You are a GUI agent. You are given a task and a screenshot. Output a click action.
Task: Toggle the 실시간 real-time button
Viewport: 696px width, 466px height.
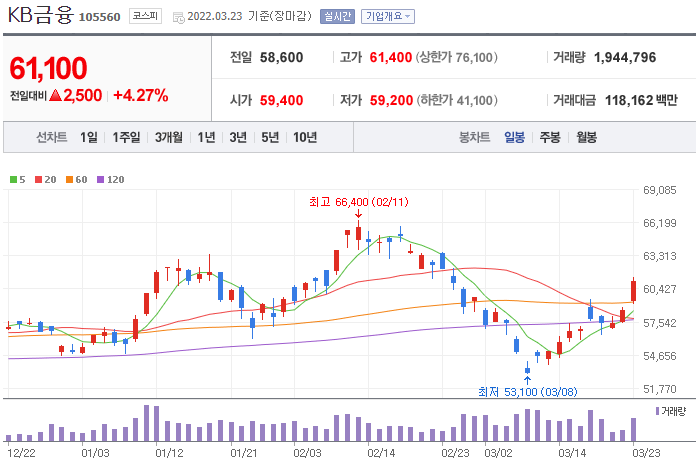click(x=337, y=16)
